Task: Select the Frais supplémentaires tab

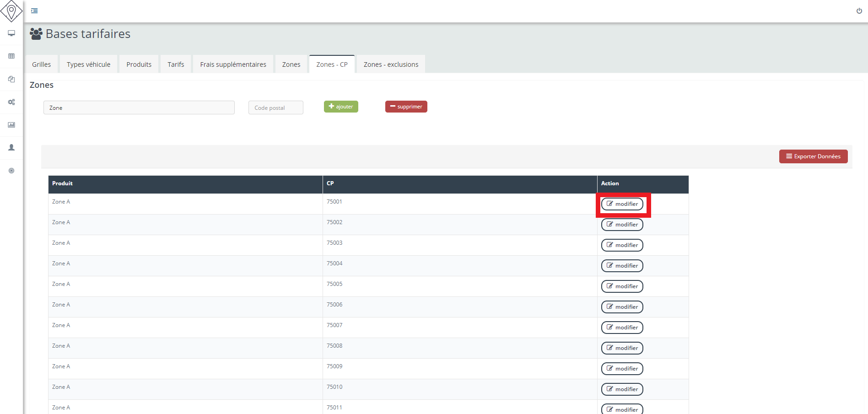Action: tap(233, 65)
